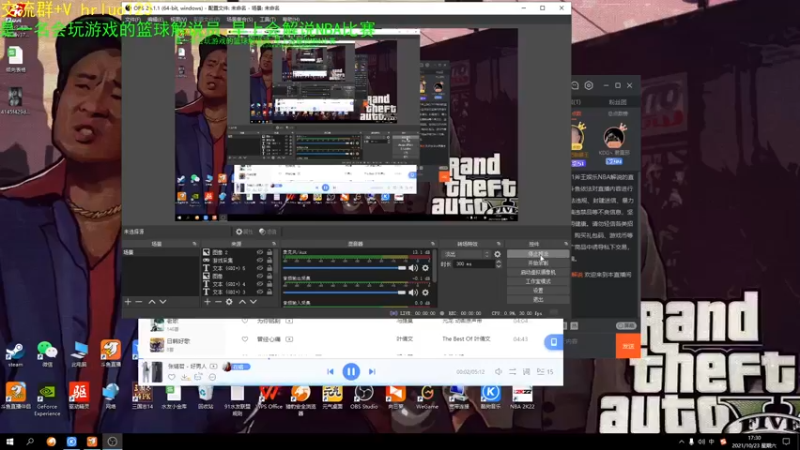Toggle visibility eye for 文本 (GDI+) 3
Viewport: 800px width, 450px height.
260,292
